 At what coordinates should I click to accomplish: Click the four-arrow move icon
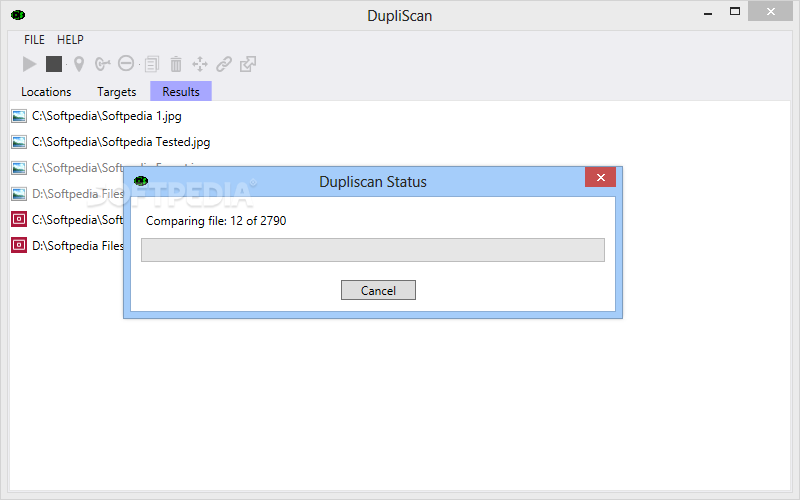(x=199, y=64)
